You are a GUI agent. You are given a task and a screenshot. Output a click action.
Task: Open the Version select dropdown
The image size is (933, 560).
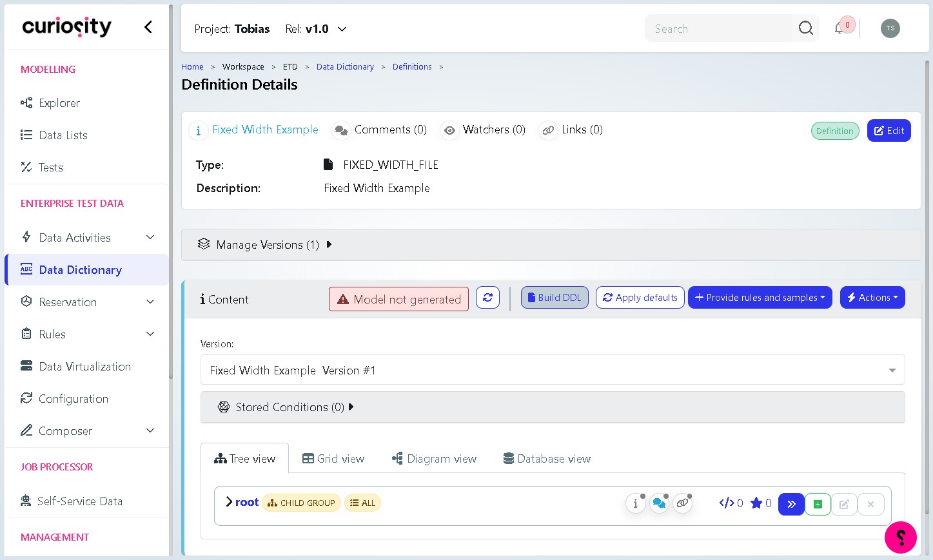[x=553, y=370]
